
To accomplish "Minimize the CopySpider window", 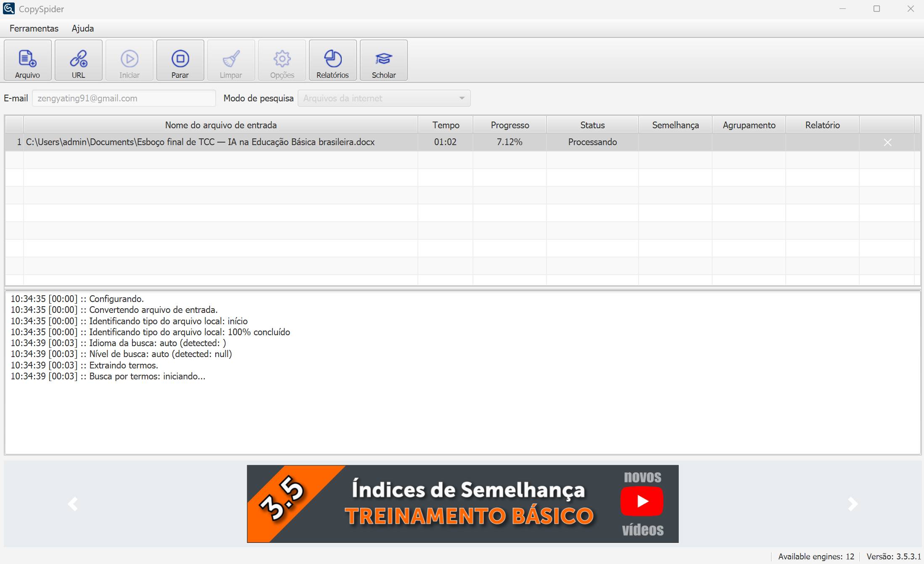I will 842,8.
